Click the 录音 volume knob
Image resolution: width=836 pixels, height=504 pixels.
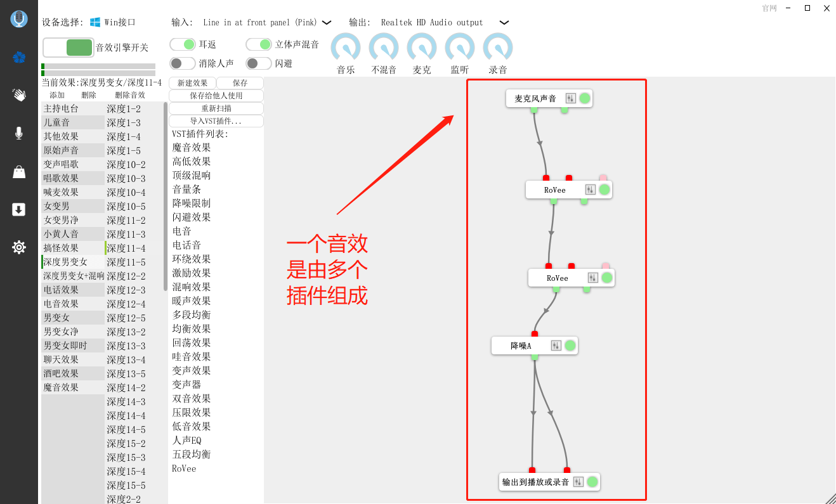[x=498, y=48]
